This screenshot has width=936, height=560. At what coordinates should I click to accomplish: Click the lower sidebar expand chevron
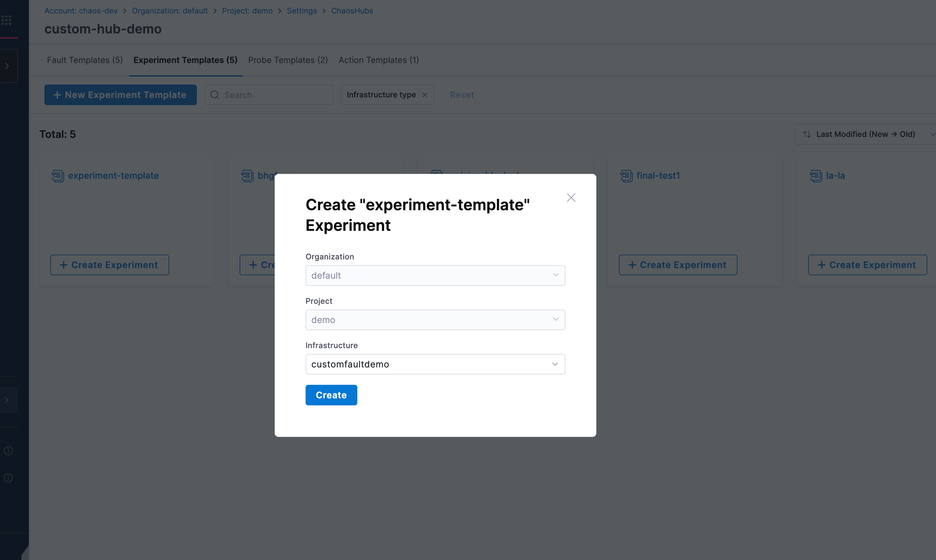coord(7,399)
